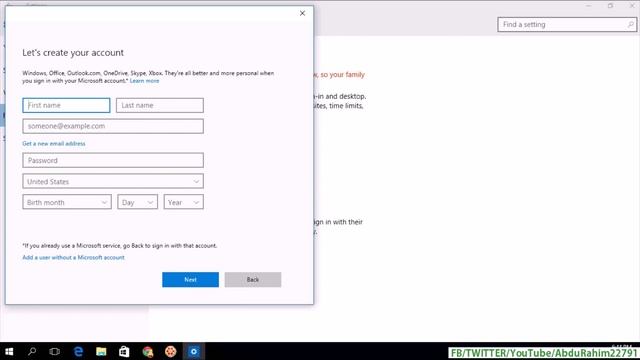640x360 pixels.
Task: Launch Chrome from the taskbar
Action: coord(148,351)
